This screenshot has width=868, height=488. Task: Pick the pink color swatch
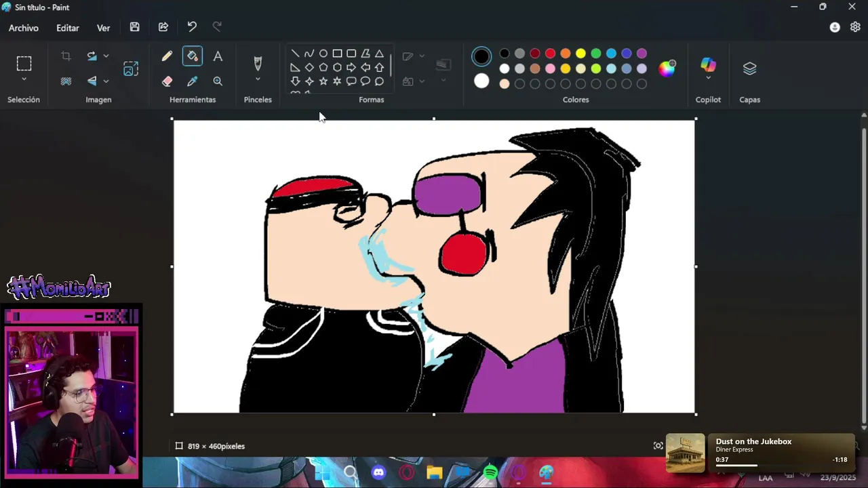tap(550, 68)
